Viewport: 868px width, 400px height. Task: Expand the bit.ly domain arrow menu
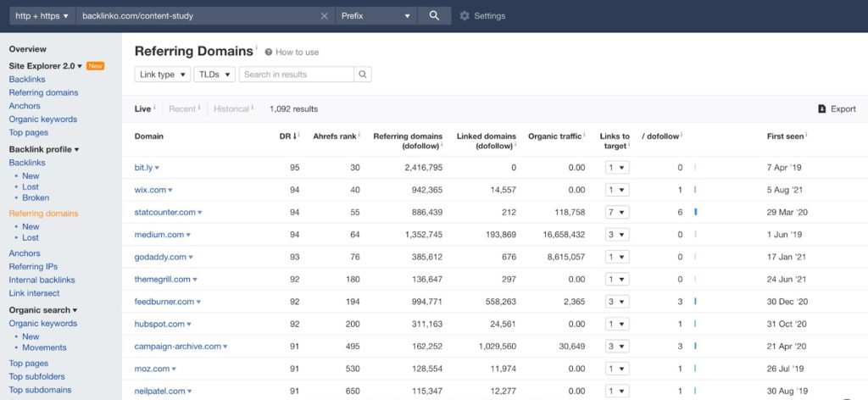(x=157, y=168)
